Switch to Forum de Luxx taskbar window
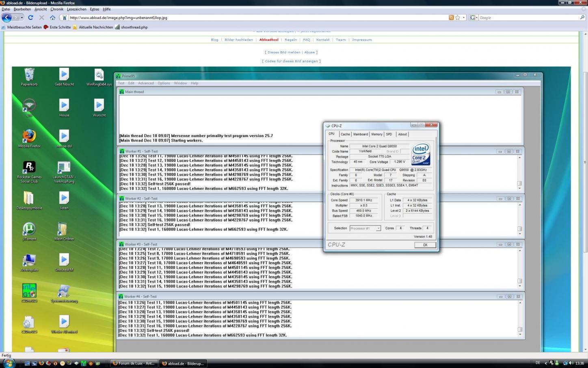The image size is (588, 368). click(x=134, y=363)
